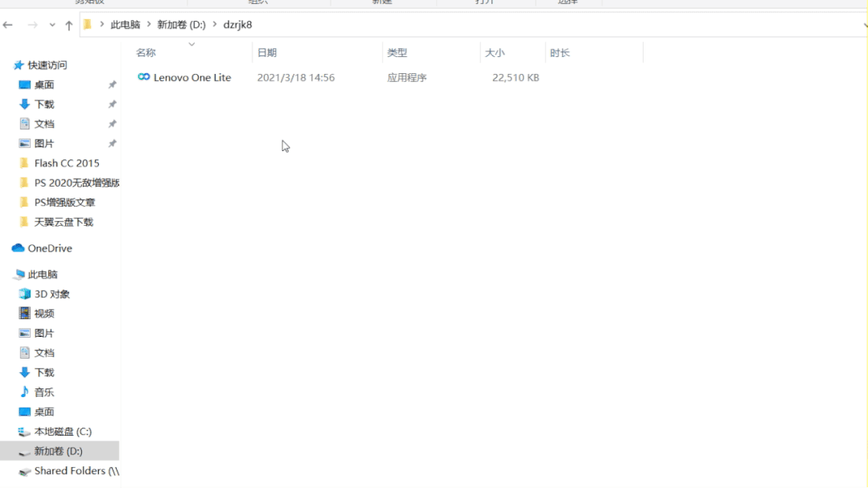Expand chevron after 新加卷 (D:) in breadcrumb

(214, 24)
